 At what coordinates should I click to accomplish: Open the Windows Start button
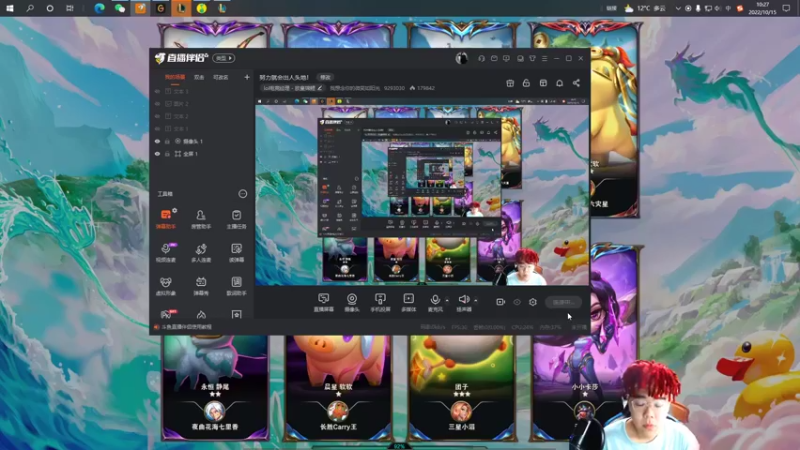[10, 8]
